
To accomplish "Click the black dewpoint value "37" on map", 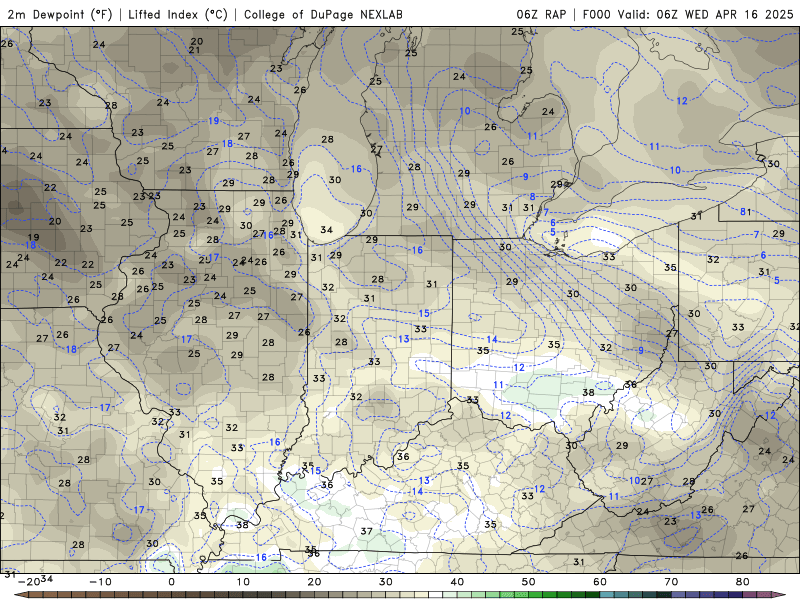I will click(366, 531).
